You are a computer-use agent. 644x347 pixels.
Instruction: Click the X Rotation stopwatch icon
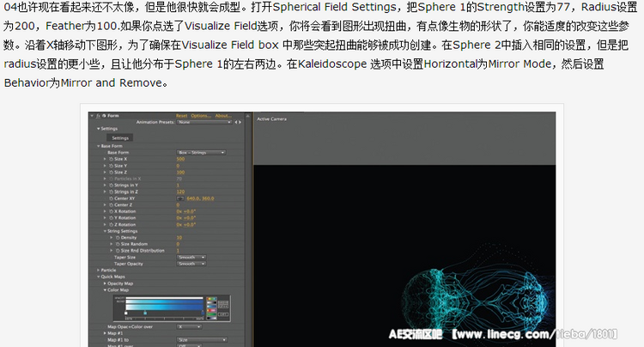(x=112, y=211)
